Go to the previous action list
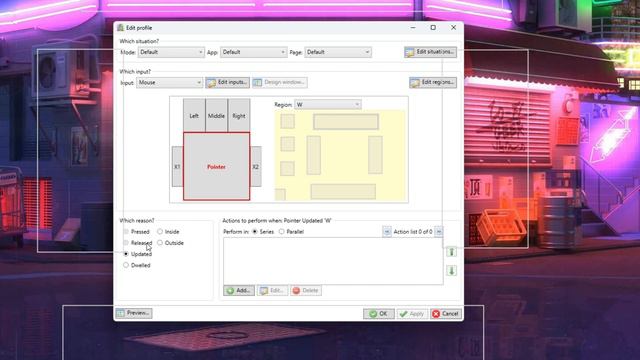 pos(387,232)
